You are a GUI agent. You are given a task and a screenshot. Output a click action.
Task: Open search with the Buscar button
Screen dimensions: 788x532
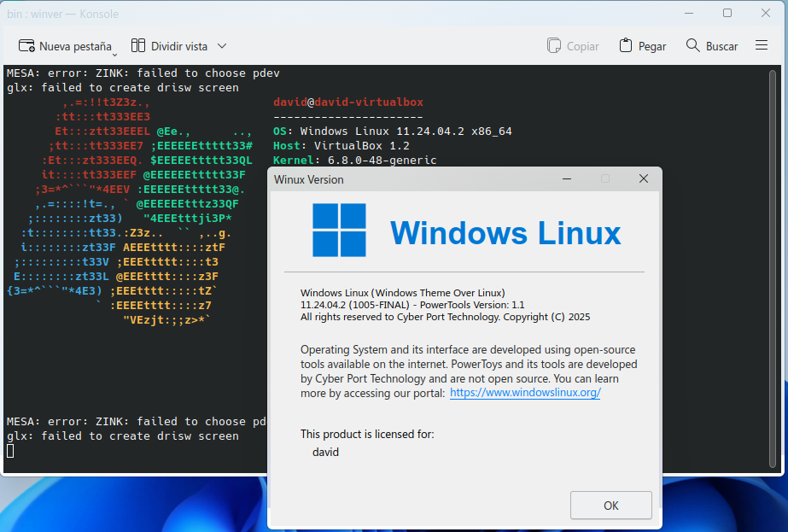(x=711, y=46)
